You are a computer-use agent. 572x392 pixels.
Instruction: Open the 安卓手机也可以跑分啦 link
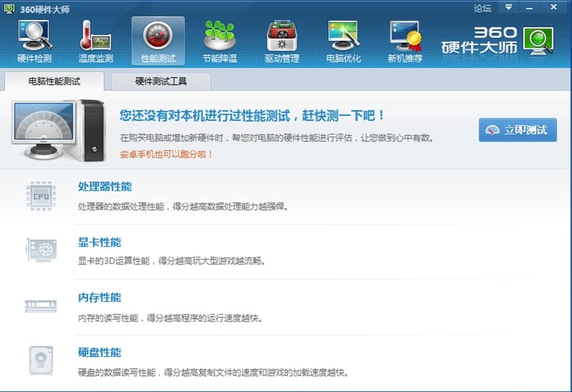point(166,154)
